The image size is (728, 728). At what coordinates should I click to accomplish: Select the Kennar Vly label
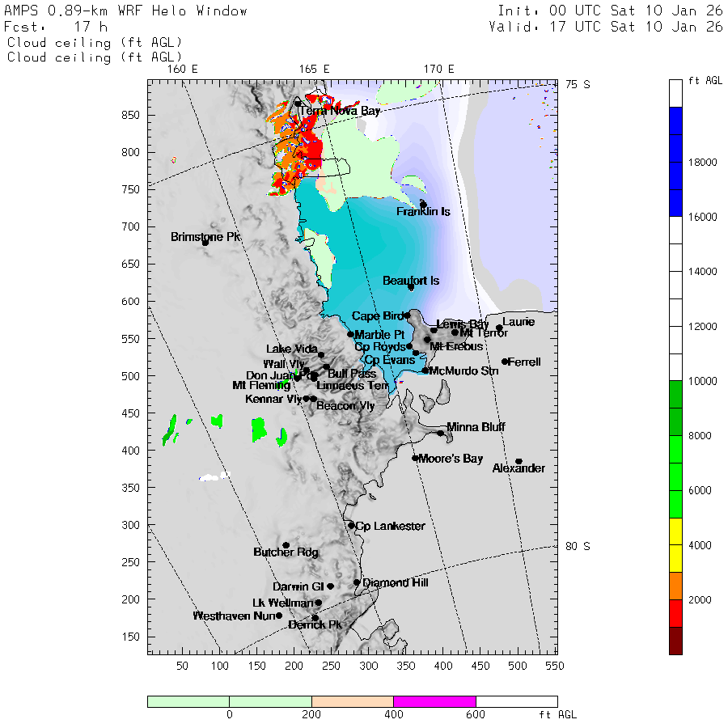click(x=273, y=399)
